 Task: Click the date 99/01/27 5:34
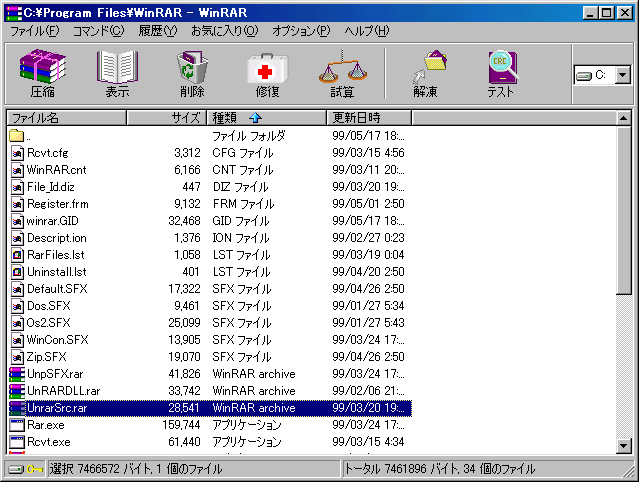coord(368,306)
